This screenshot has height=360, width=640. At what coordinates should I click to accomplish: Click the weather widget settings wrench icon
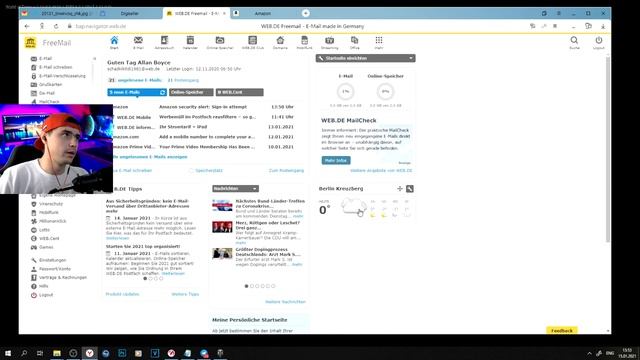(x=410, y=189)
